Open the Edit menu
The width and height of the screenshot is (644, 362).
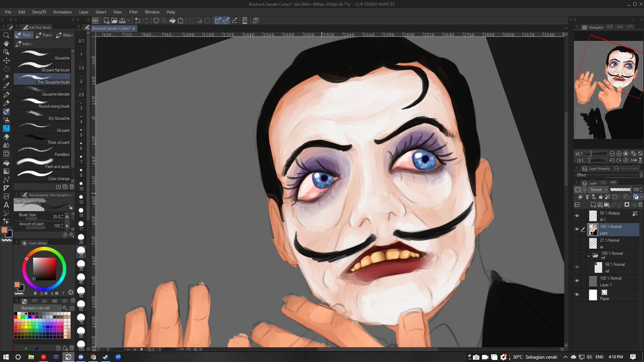coord(22,12)
